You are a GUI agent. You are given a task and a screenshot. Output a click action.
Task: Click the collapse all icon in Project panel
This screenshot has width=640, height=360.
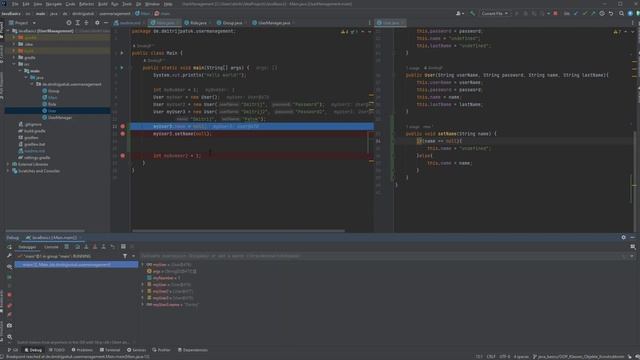86,23
